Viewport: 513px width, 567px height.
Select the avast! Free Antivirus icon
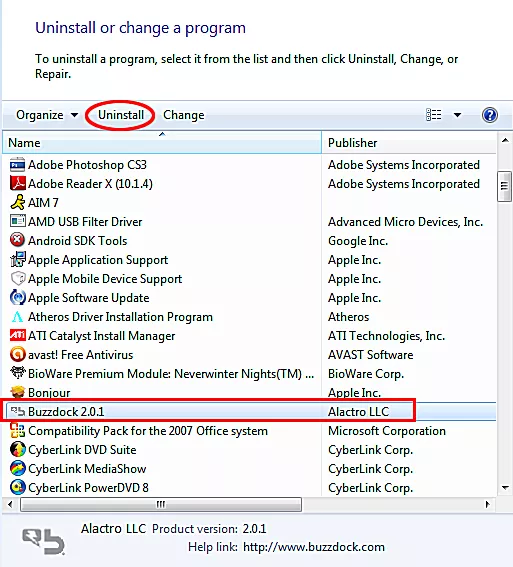(17, 355)
